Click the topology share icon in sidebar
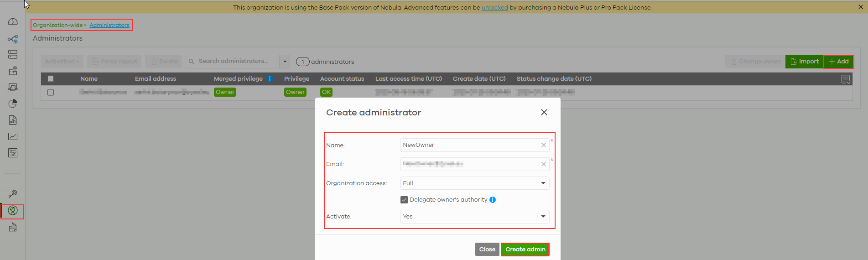The height and width of the screenshot is (260, 868). (x=13, y=39)
